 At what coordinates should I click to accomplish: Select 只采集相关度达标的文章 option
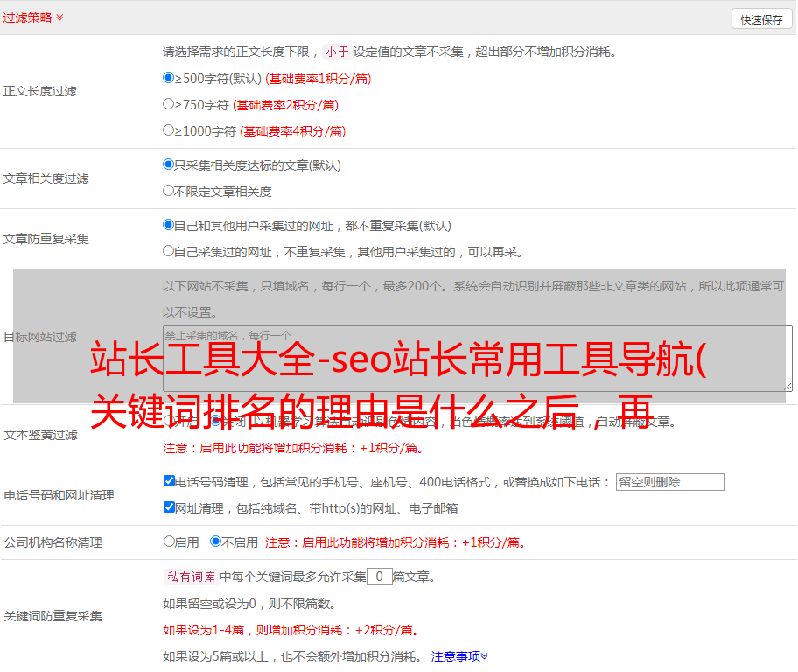point(169,164)
